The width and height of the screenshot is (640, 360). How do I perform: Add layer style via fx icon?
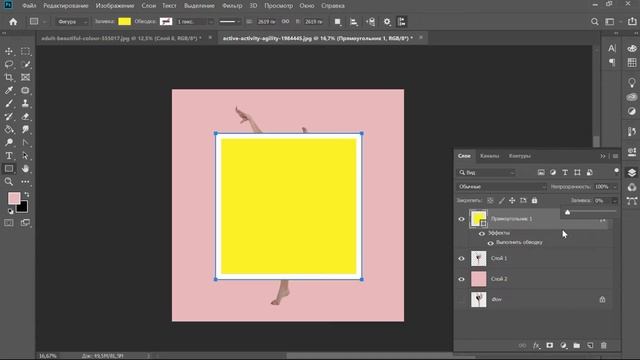coord(536,345)
